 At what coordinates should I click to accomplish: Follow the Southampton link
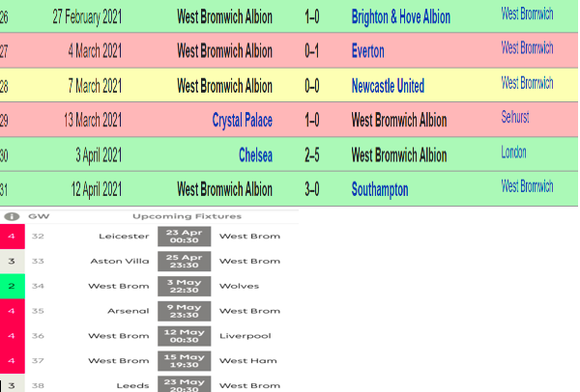click(380, 189)
